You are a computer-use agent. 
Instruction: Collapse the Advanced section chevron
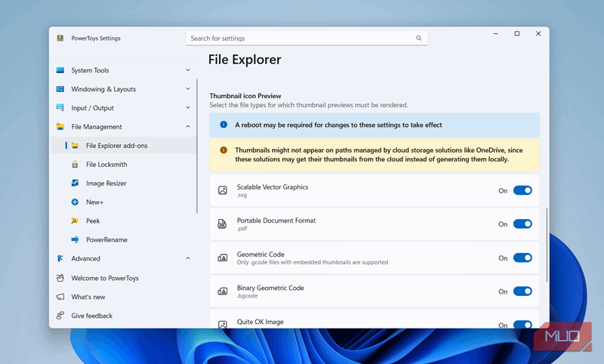coord(188,258)
